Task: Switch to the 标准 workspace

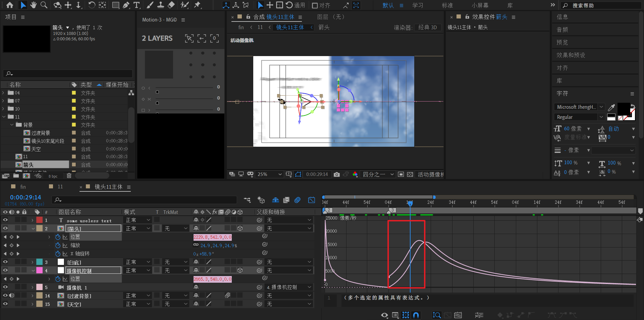Action: click(x=447, y=5)
